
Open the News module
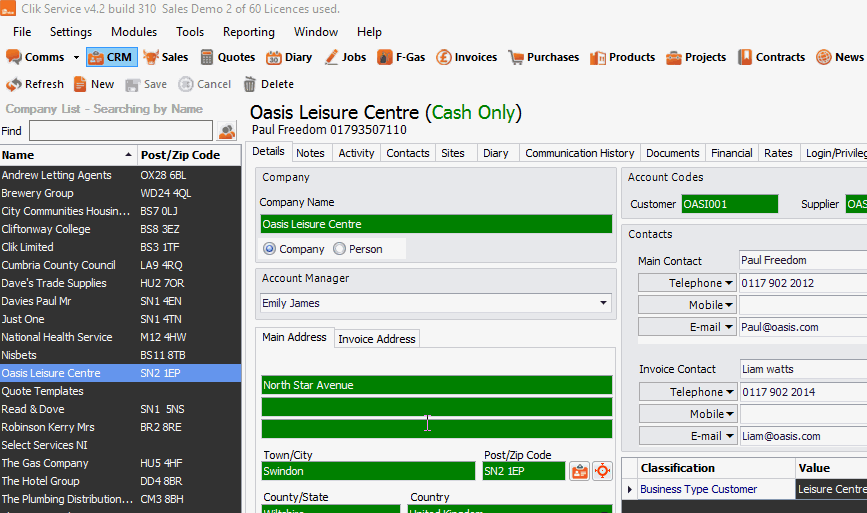[840, 57]
